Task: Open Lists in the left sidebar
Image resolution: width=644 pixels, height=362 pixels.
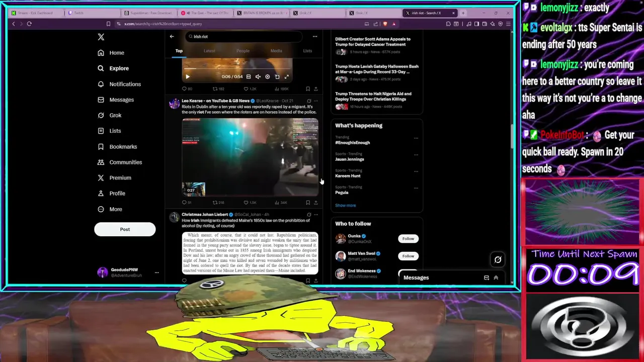Action: point(109,131)
